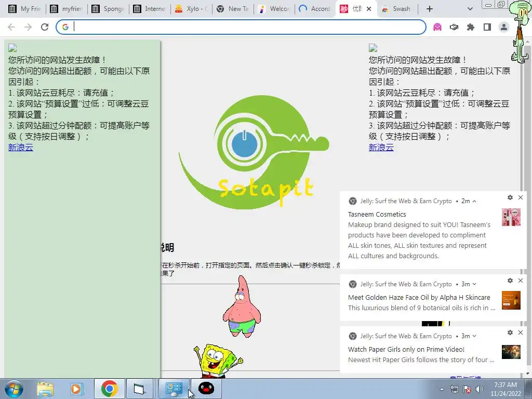Open Paper Girls Prime Video notification
532x399 pixels.
(x=433, y=350)
